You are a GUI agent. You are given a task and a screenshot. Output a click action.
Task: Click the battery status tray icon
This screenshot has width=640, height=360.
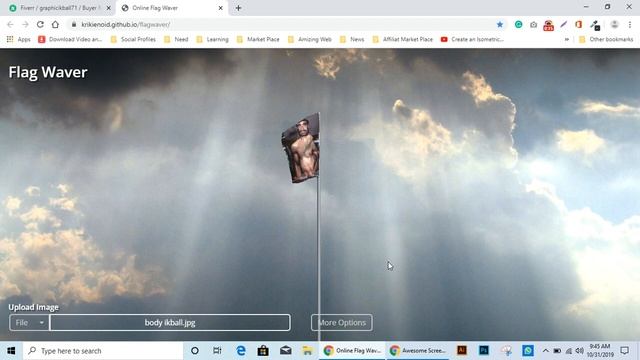[x=557, y=351]
